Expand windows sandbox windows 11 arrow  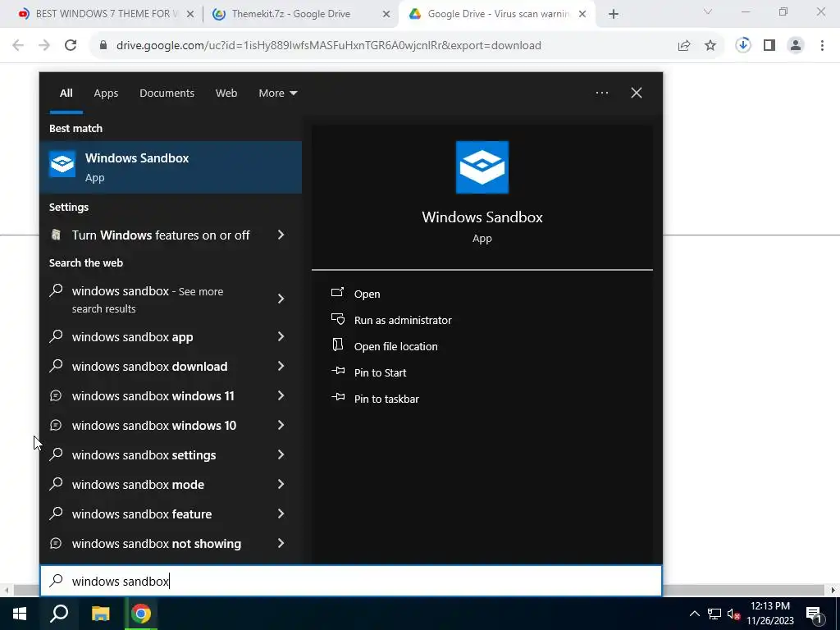point(281,395)
